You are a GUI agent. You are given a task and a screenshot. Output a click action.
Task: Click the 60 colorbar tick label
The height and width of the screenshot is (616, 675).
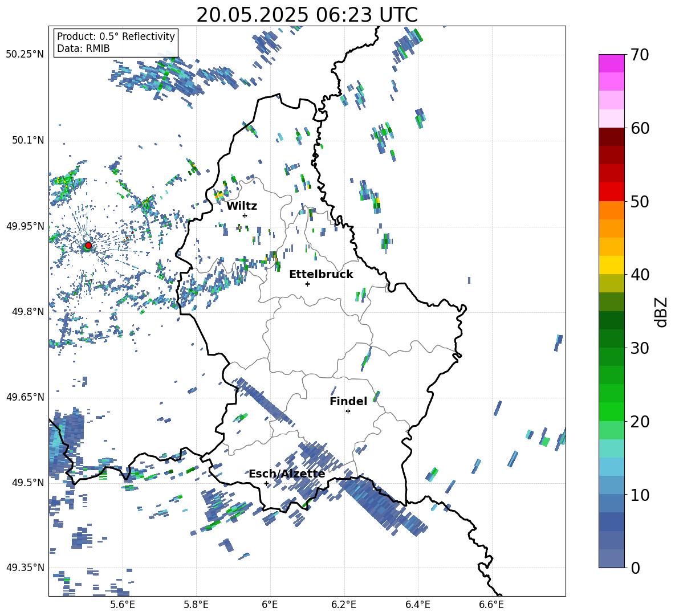[x=640, y=128]
